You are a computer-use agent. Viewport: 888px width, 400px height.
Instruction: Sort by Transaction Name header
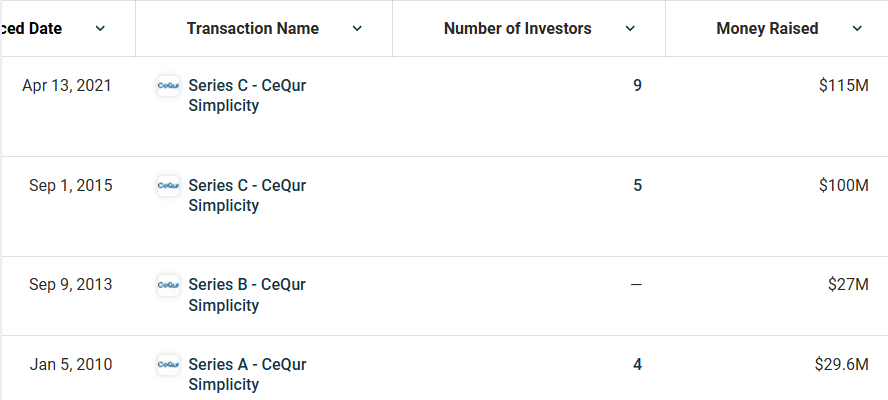[x=253, y=28]
